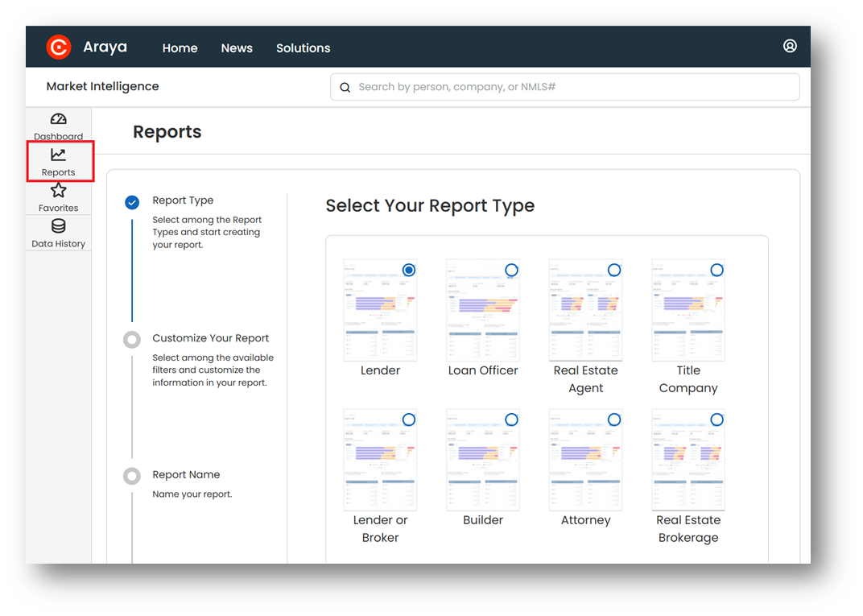Click the Real Estate Agent report thumbnail

pyautogui.click(x=585, y=311)
